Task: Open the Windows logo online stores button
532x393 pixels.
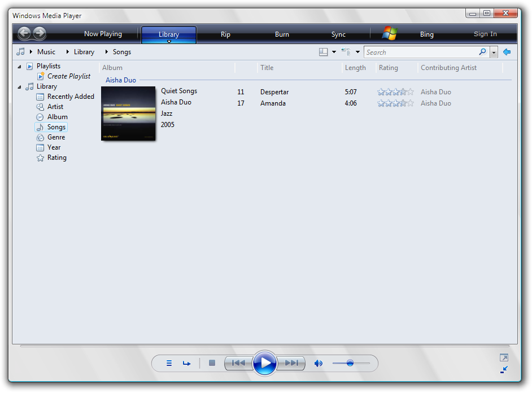Action: [x=390, y=33]
